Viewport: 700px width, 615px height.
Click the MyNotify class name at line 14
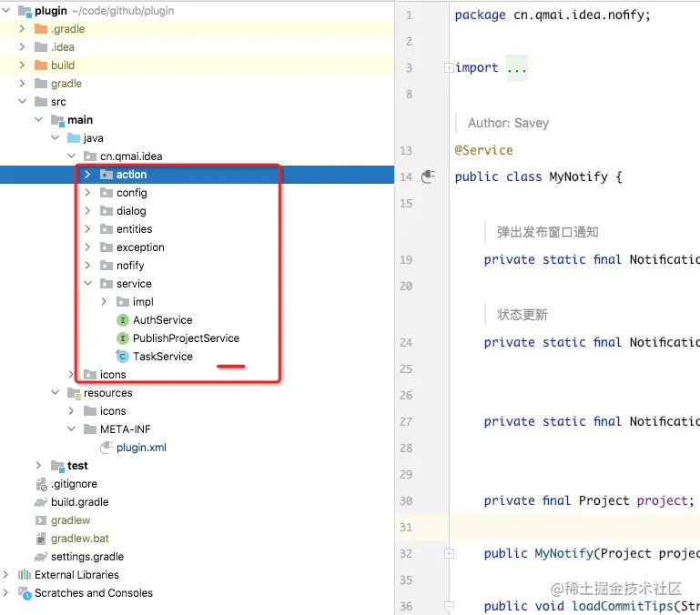(578, 176)
